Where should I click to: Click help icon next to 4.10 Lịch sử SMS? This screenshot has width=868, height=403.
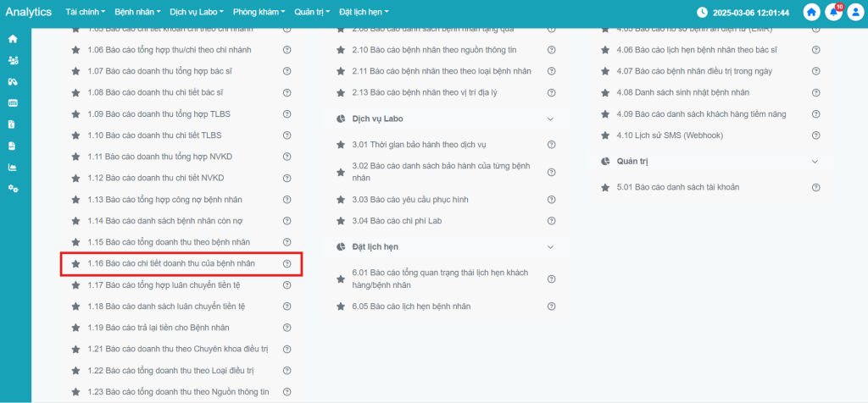point(815,135)
